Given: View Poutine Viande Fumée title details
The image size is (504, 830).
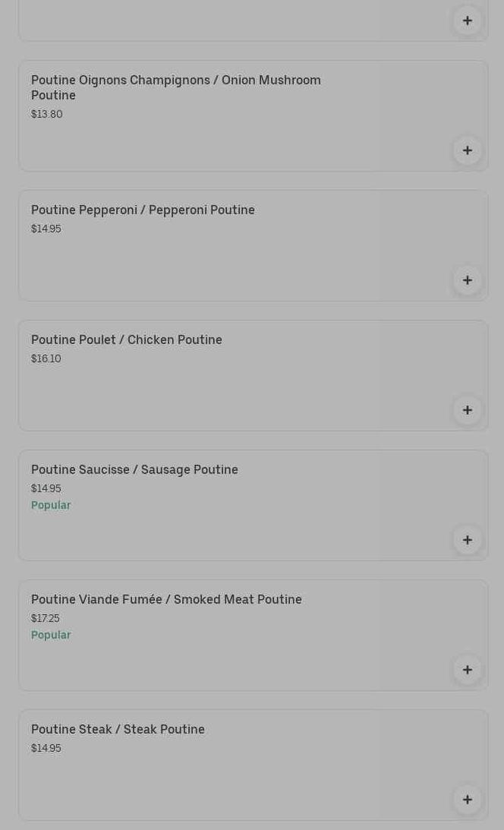Looking at the screenshot, I should click(x=166, y=599).
